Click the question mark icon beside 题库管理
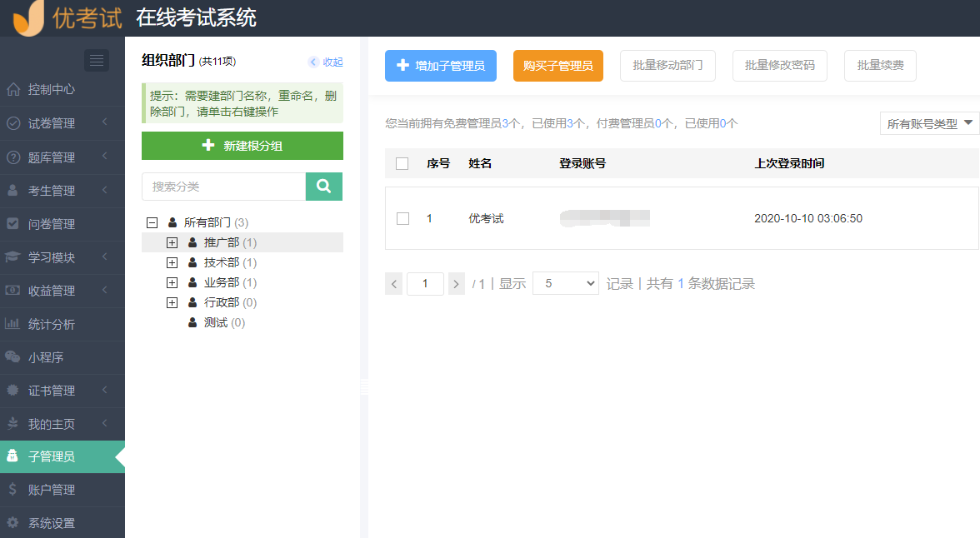 pyautogui.click(x=13, y=157)
